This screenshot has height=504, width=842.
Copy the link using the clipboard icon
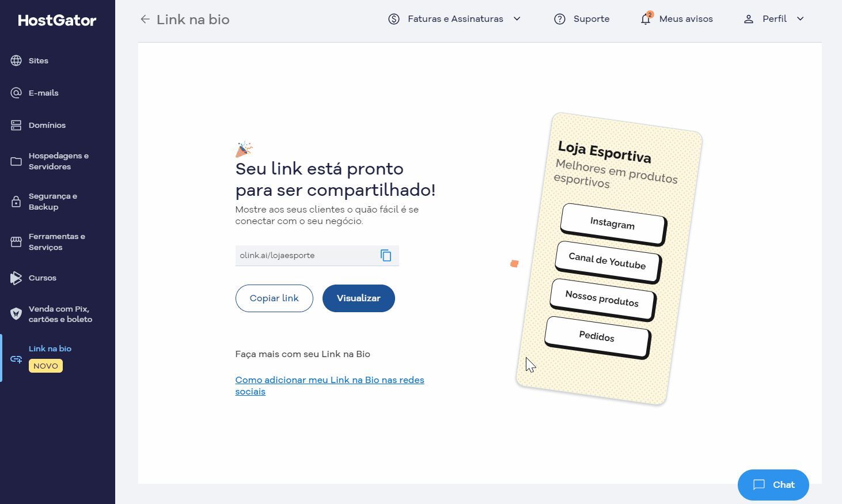tap(386, 255)
